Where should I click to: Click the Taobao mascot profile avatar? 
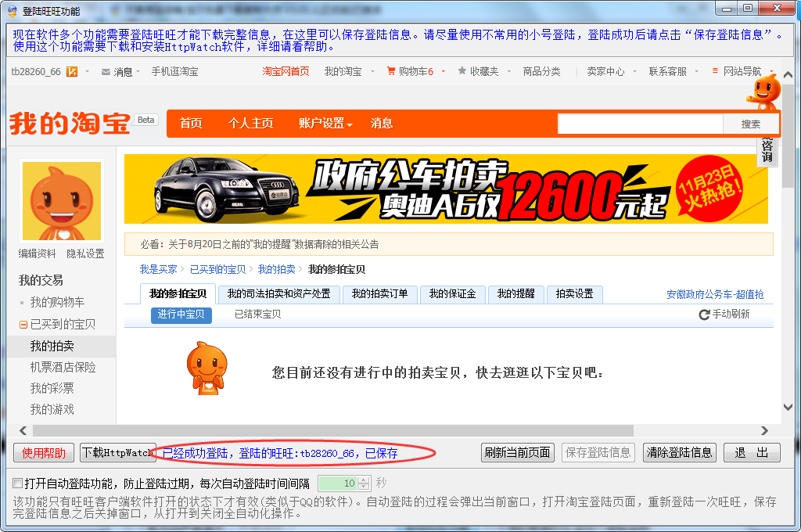[x=62, y=201]
